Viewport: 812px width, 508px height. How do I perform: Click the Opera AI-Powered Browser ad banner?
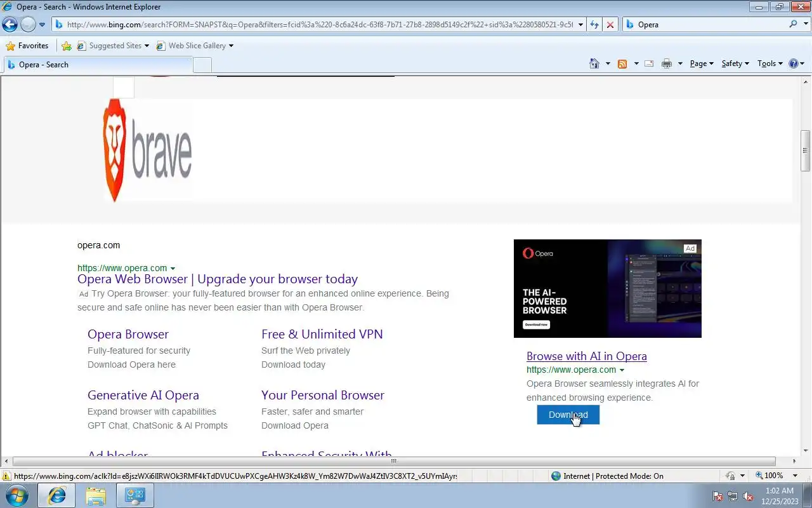608,288
